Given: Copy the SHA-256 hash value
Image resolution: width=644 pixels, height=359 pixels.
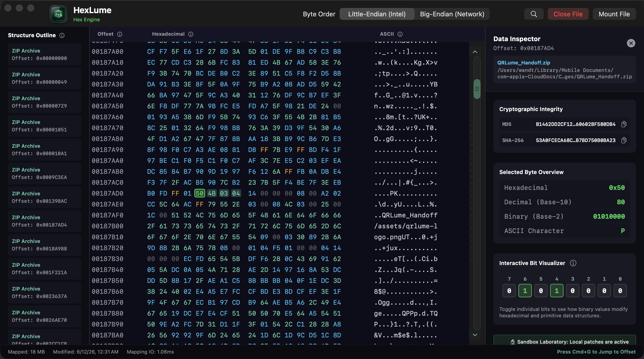Looking at the screenshot, I should (624, 140).
